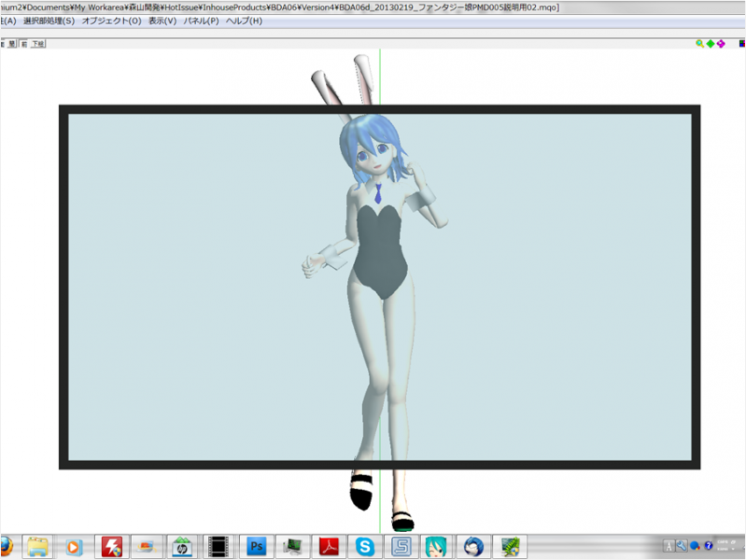Screen dimensions: 746x560
Task: Switch to Photoshop from the taskbar
Action: click(254, 546)
